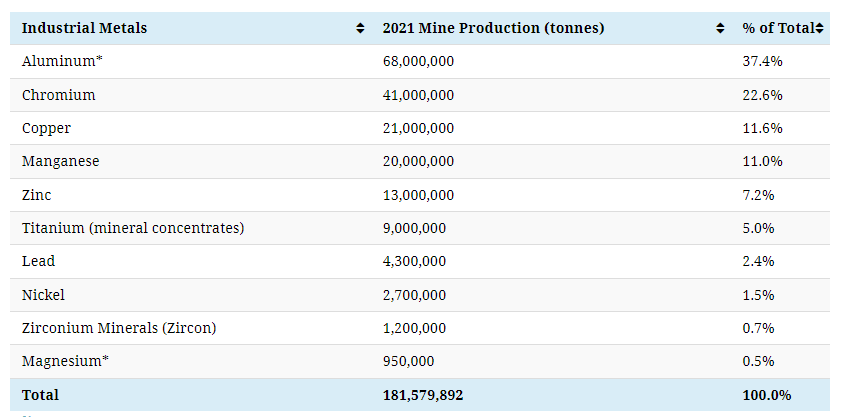Select the Industrial Metals column header text
The width and height of the screenshot is (842, 417).
[84, 28]
